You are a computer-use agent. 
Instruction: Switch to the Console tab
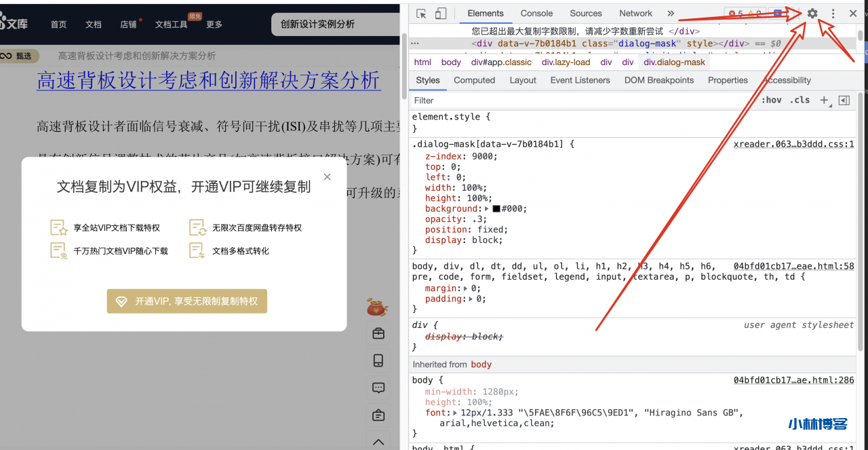point(536,14)
